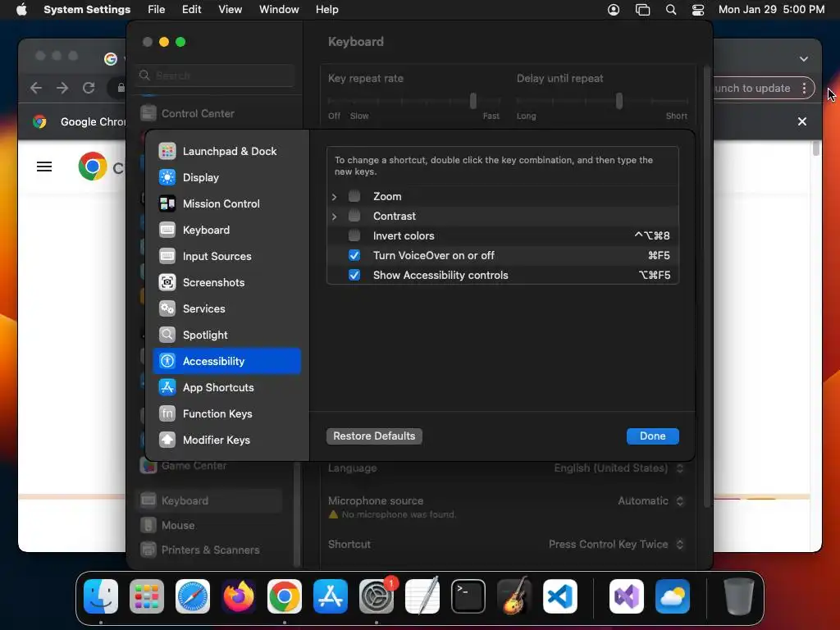Open the dictation Shortcut dropdown
840x630 pixels.
[616, 545]
